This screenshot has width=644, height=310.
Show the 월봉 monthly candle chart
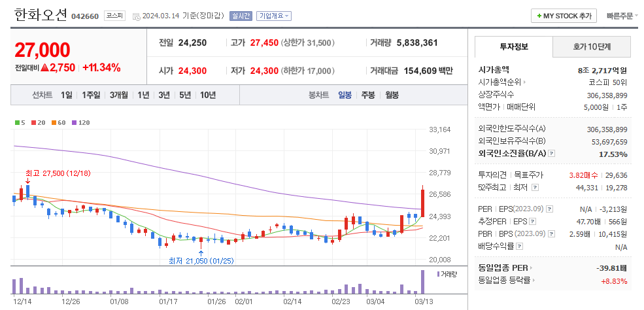[x=392, y=95]
